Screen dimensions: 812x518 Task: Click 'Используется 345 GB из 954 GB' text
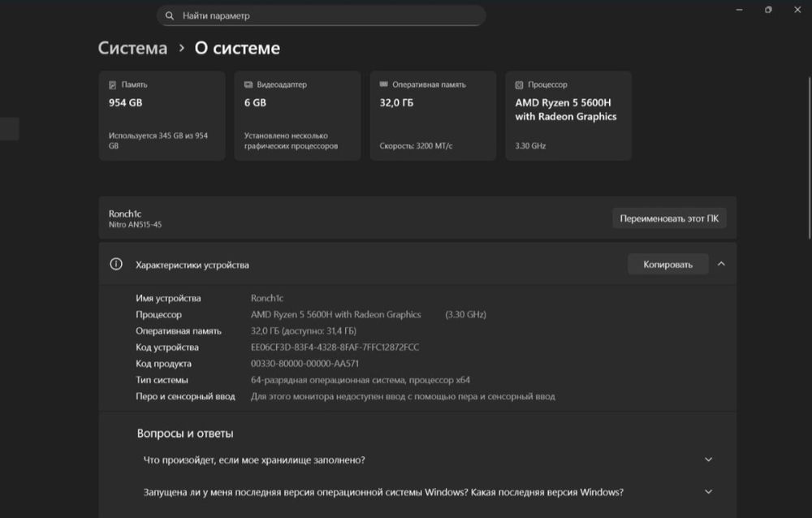click(158, 141)
